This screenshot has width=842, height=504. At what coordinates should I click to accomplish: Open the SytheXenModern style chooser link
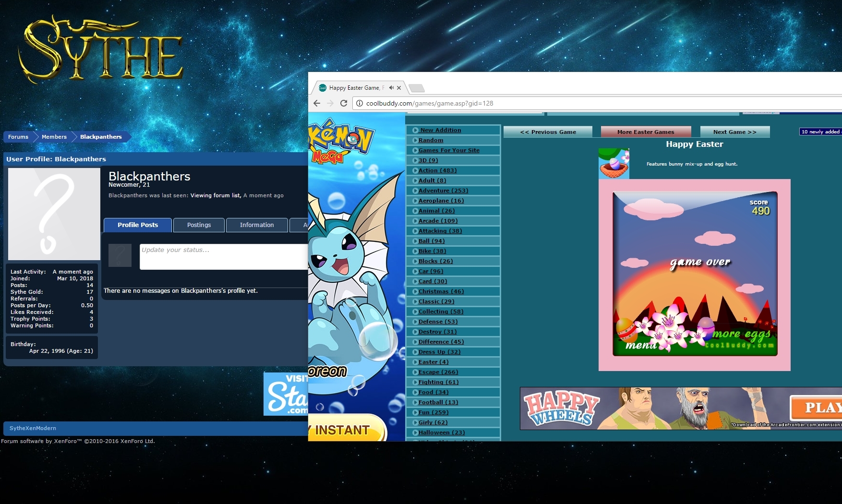(33, 428)
